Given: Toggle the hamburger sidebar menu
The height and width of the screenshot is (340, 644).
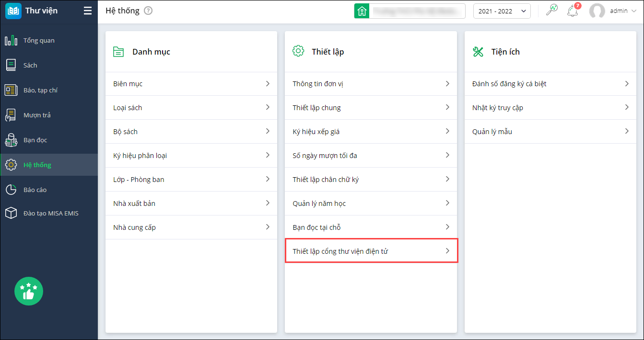Looking at the screenshot, I should (x=87, y=11).
